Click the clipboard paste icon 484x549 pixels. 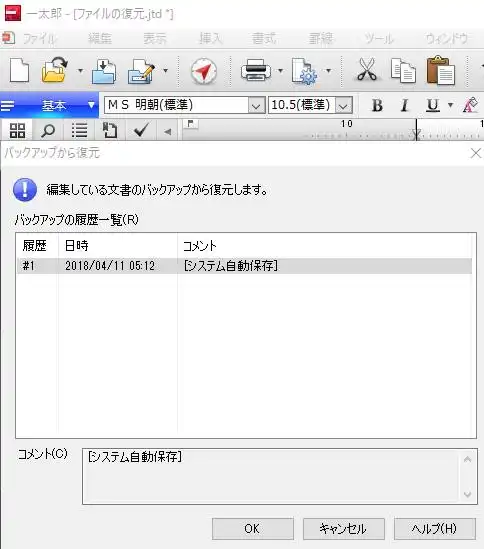click(441, 70)
